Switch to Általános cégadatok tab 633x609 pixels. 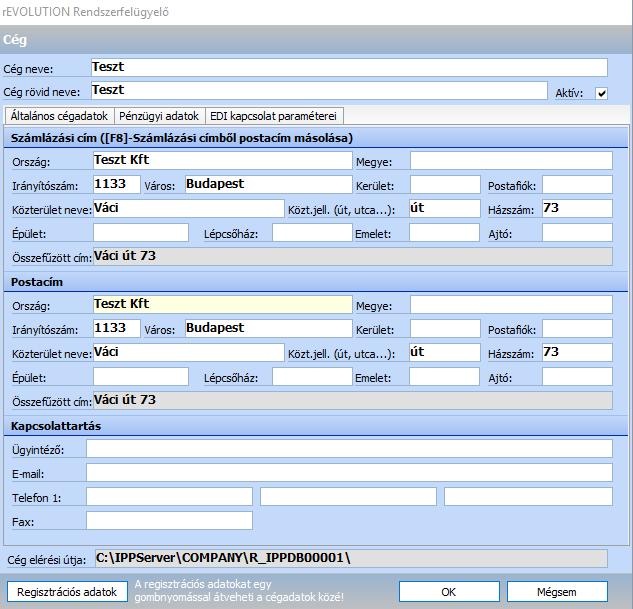tap(59, 116)
